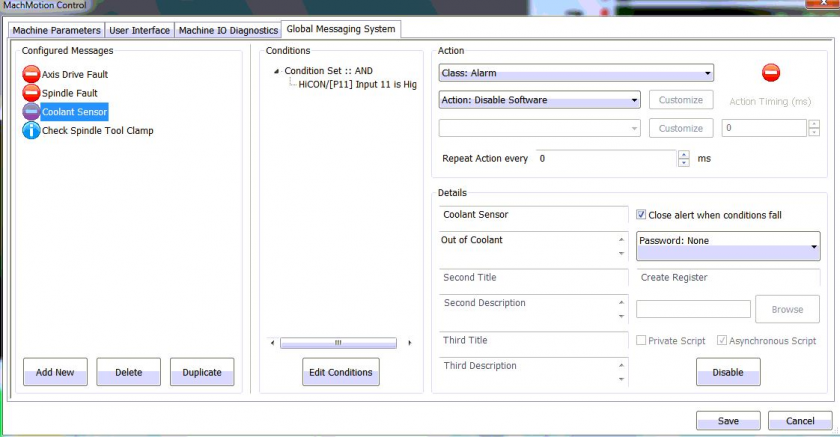Click the Edit Conditions button
840x437 pixels.
click(341, 372)
